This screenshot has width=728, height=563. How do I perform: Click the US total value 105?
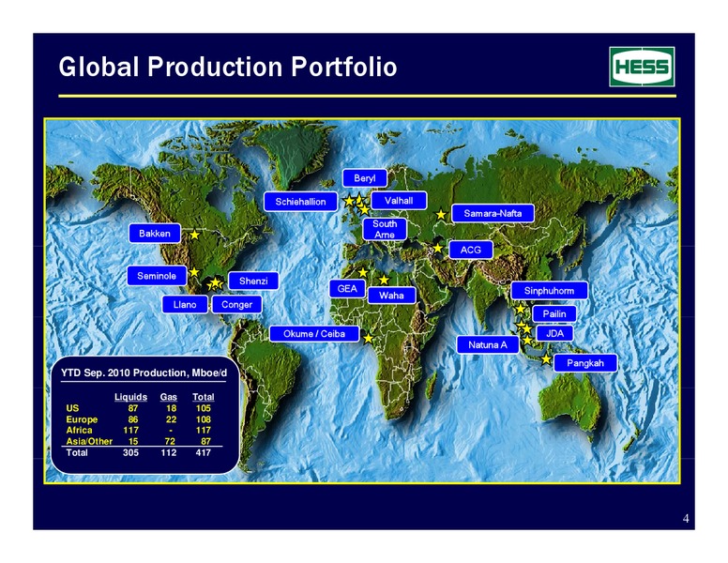click(x=203, y=408)
